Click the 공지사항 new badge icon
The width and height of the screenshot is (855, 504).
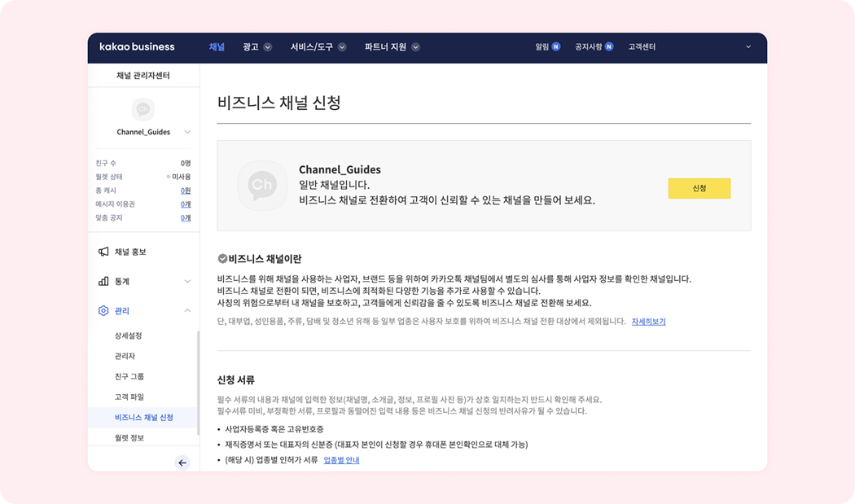tap(609, 47)
